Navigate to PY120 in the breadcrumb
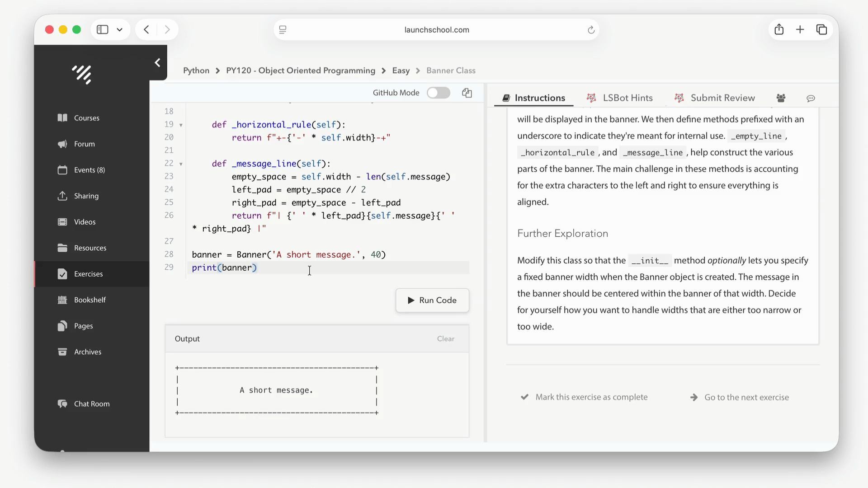The height and width of the screenshot is (488, 868). (x=301, y=70)
